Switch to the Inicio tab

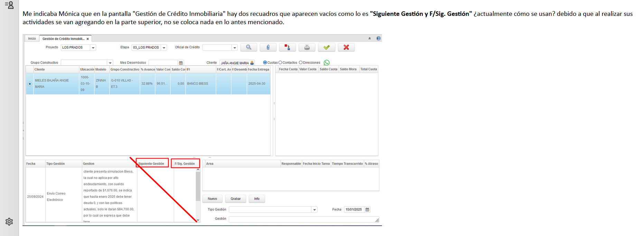(32, 39)
